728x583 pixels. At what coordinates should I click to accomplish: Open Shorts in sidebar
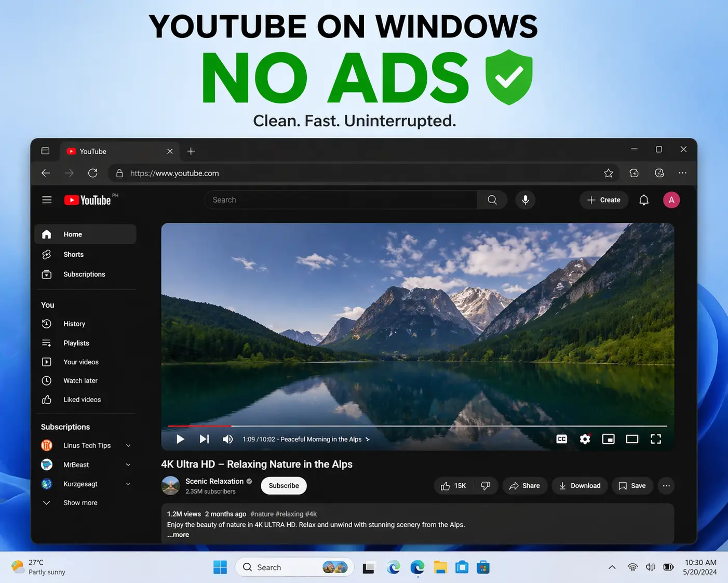point(85,255)
